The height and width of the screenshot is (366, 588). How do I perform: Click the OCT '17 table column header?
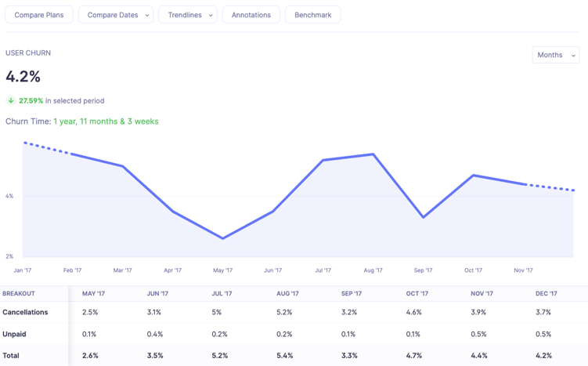click(x=417, y=294)
